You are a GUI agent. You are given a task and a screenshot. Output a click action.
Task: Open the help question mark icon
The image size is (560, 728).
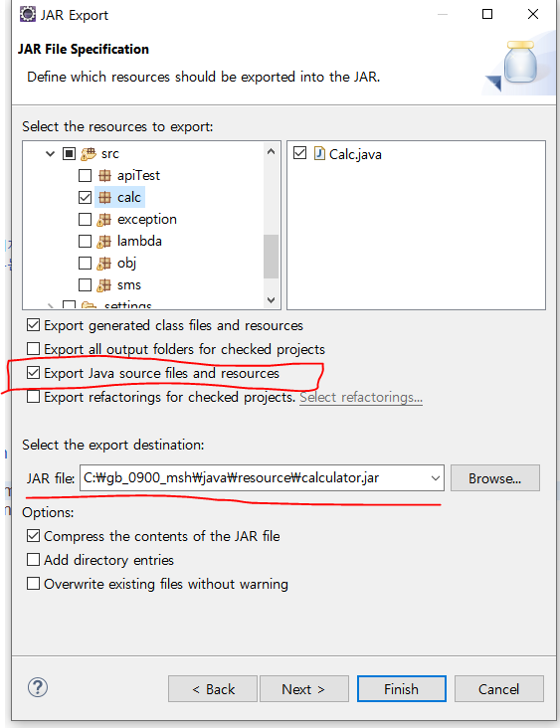click(38, 687)
